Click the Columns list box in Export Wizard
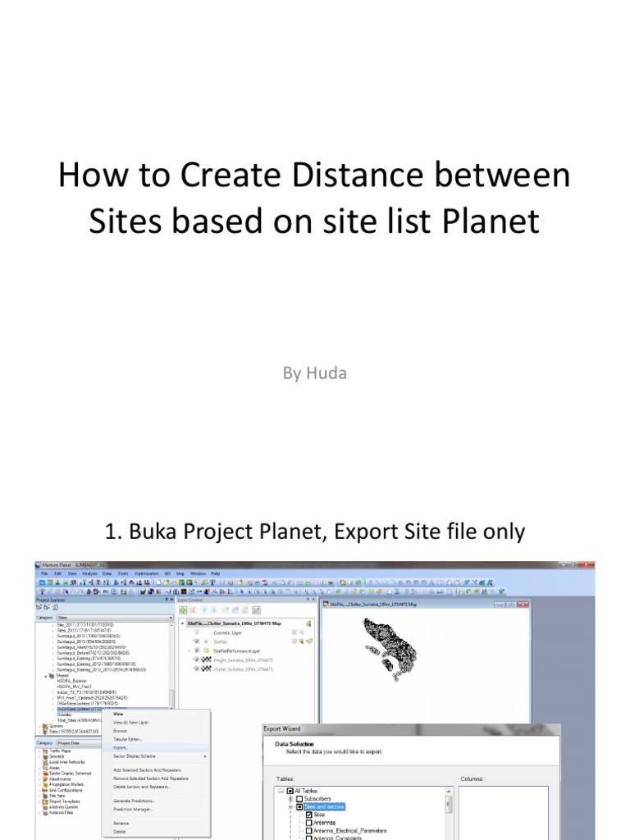 pos(504,813)
